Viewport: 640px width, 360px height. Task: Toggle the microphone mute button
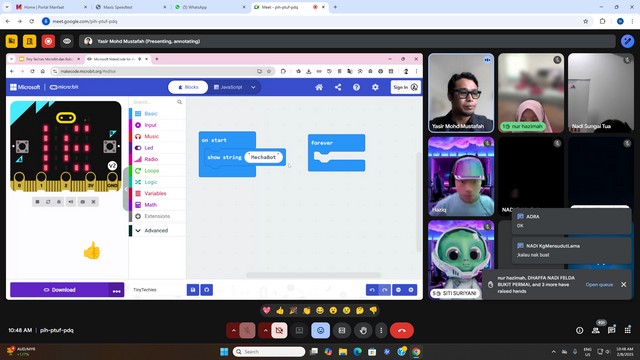click(x=247, y=330)
